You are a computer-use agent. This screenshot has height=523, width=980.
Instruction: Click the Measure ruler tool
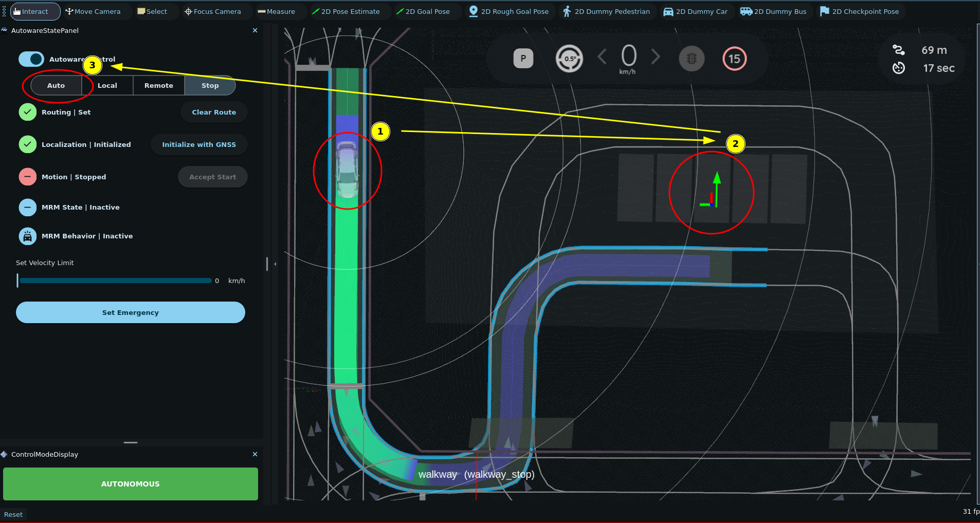[x=276, y=11]
